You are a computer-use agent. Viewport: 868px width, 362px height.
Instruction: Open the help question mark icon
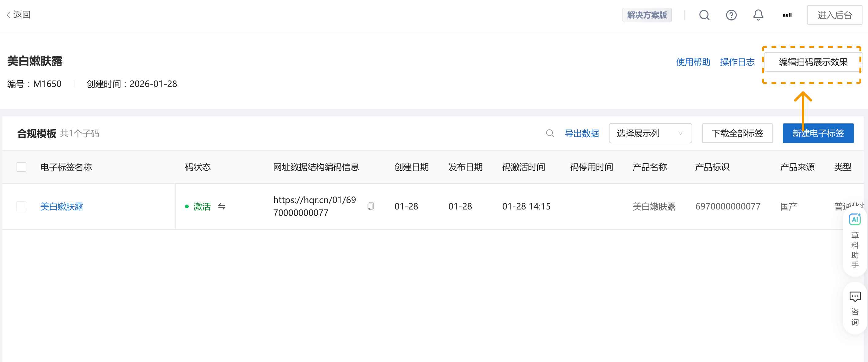[x=731, y=15]
